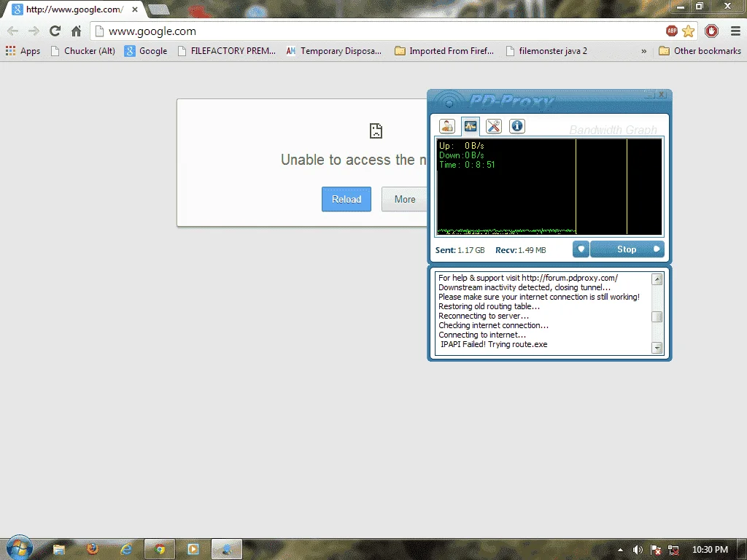Expand Other bookmarks folder
The width and height of the screenshot is (747, 560).
(700, 51)
